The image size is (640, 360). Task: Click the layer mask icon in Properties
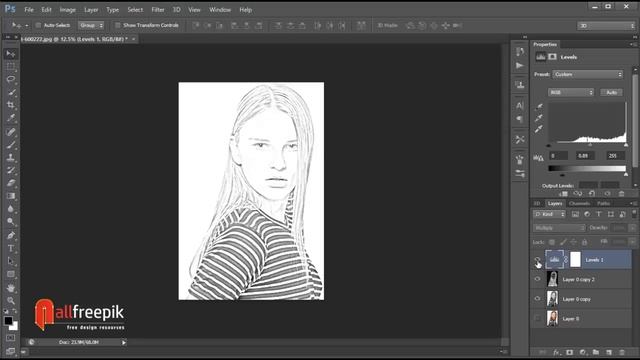552,57
